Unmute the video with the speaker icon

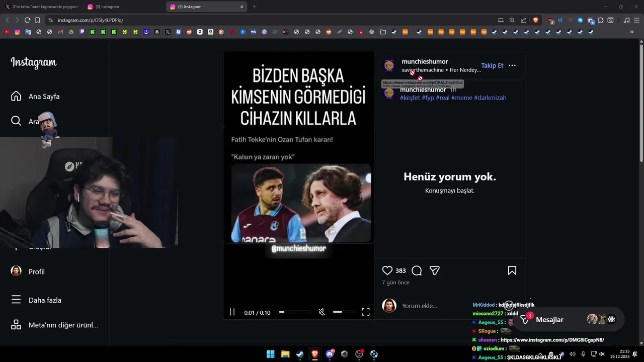322,312
